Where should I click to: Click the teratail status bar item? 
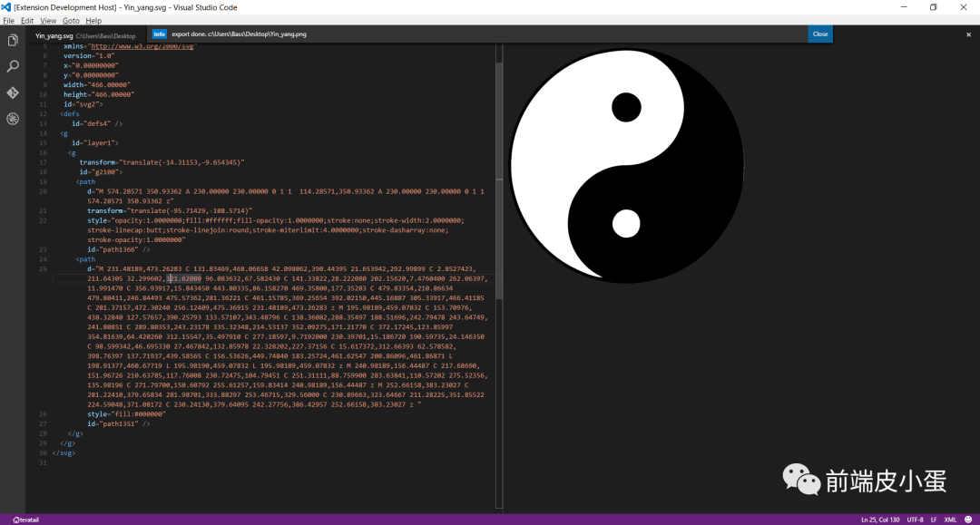point(25,520)
